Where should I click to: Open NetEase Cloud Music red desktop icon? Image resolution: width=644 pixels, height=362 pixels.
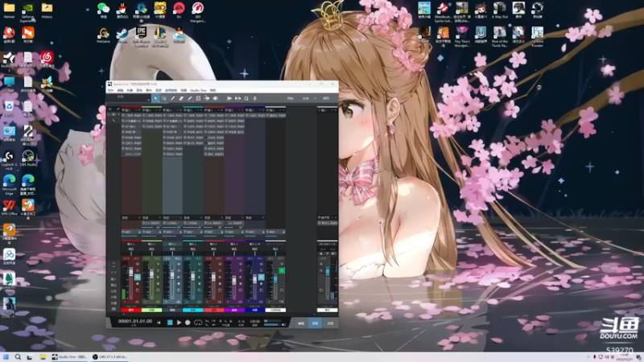click(x=47, y=60)
